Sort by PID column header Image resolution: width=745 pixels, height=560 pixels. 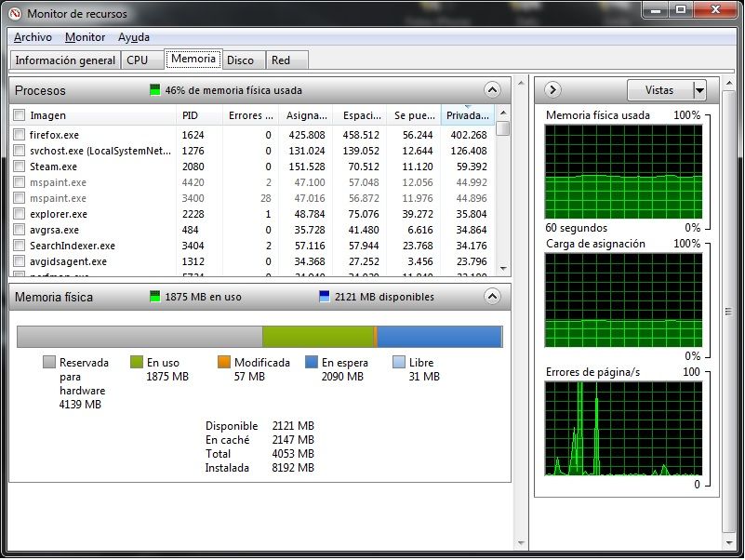pos(199,115)
